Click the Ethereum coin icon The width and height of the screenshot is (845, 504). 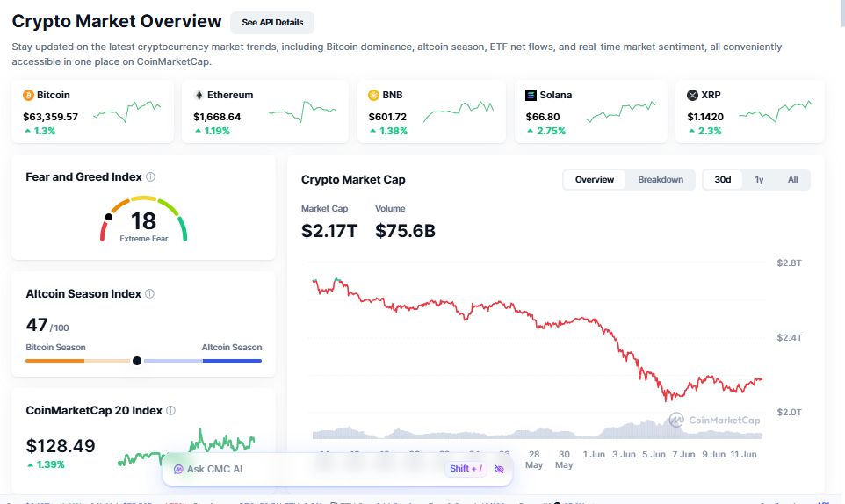[x=199, y=96]
